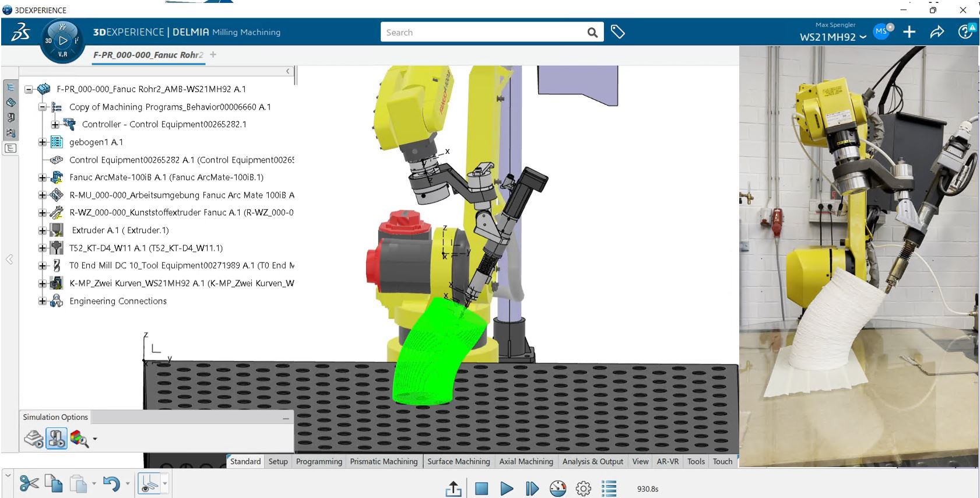This screenshot has width=980, height=498.
Task: Collapse the tree panel with top chevron
Action: tap(288, 71)
